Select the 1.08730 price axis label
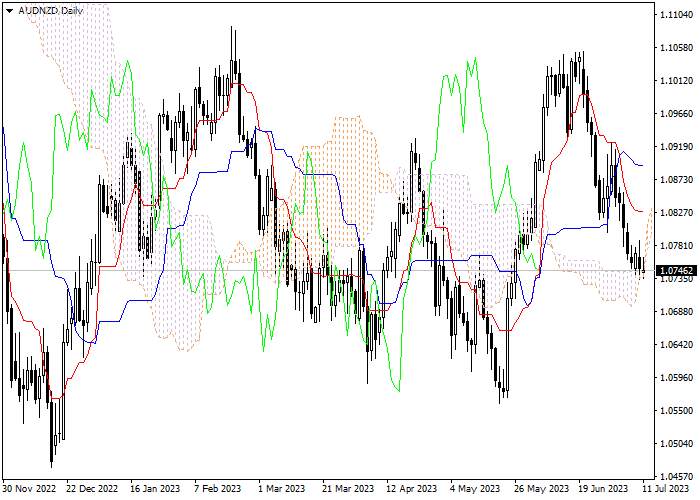 (x=677, y=179)
